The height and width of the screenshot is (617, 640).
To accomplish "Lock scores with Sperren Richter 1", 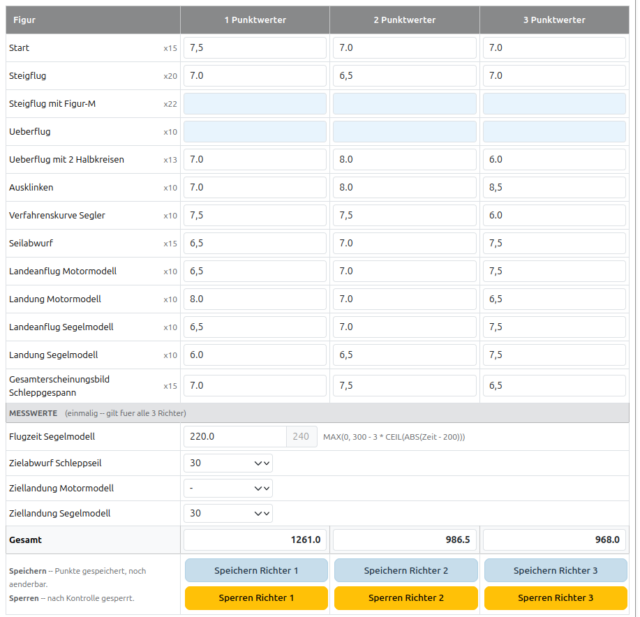I will (x=255, y=597).
